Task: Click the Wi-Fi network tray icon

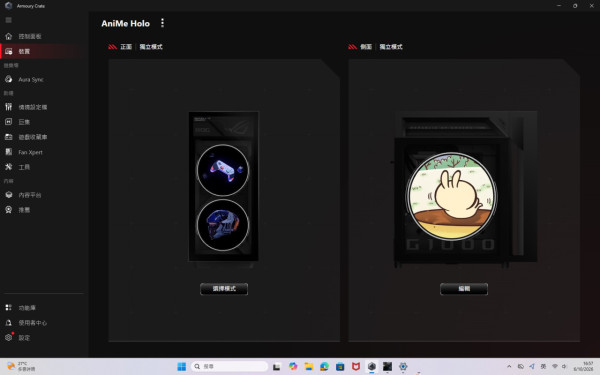Action: pyautogui.click(x=554, y=367)
